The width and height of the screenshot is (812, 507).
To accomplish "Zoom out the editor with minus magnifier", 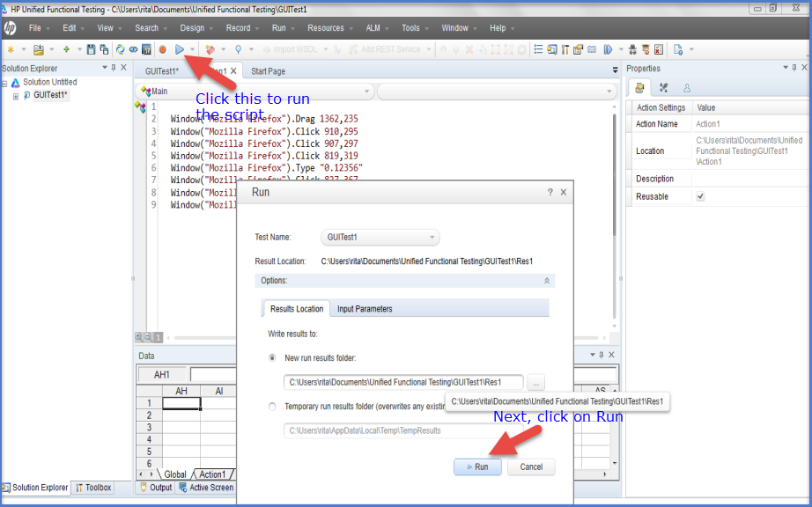I will point(148,337).
